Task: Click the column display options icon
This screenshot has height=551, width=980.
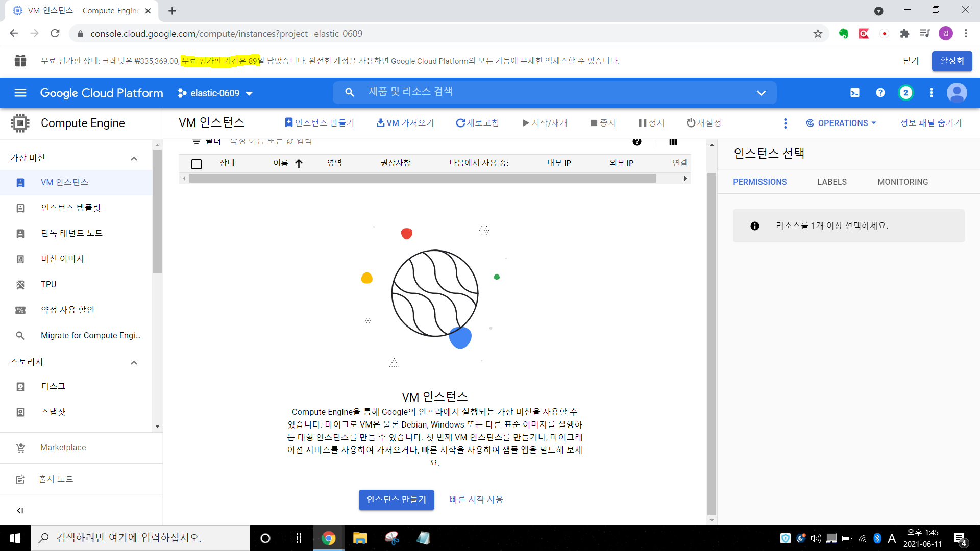Action: pyautogui.click(x=673, y=142)
